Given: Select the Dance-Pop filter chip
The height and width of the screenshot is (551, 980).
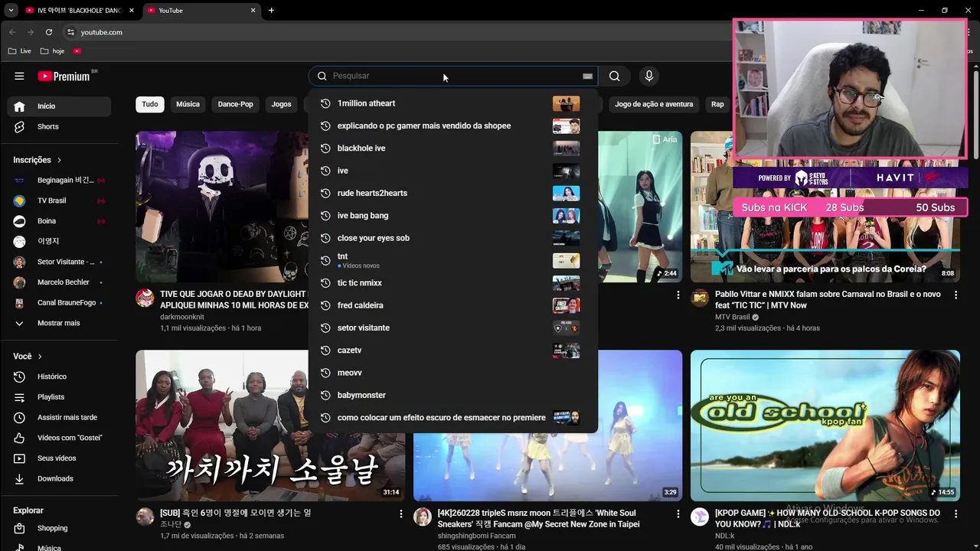Looking at the screenshot, I should click(235, 104).
